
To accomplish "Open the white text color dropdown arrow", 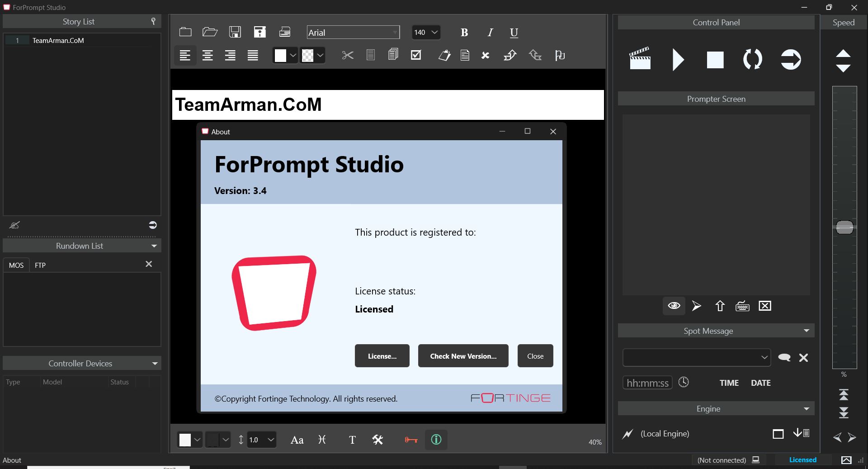I will tap(293, 56).
